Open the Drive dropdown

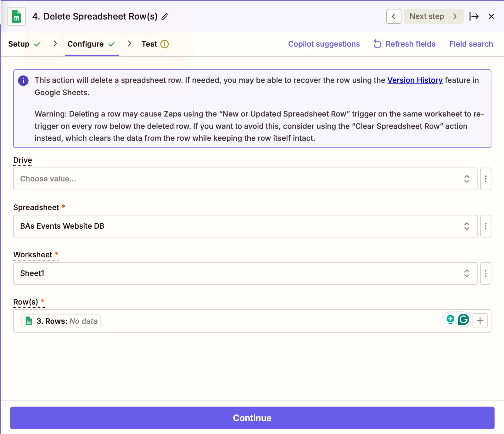tap(245, 179)
